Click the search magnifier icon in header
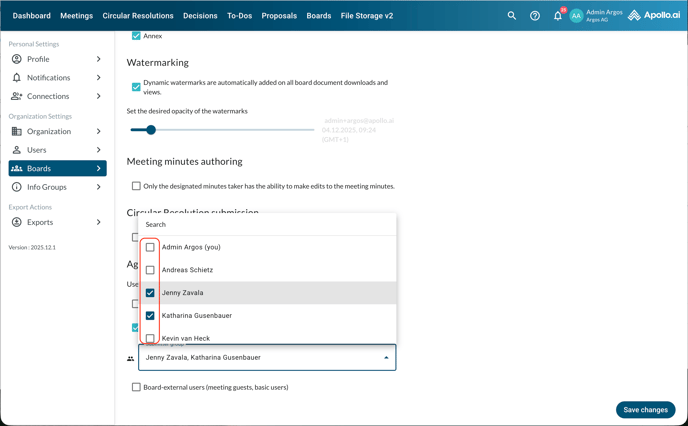Screen dimensions: 688x426 [x=512, y=16]
